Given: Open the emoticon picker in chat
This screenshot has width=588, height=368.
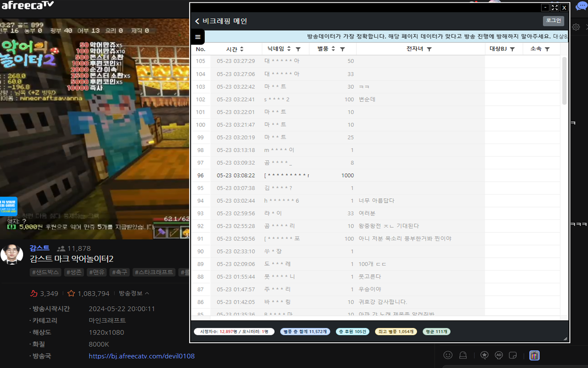Looking at the screenshot, I should pyautogui.click(x=448, y=355).
